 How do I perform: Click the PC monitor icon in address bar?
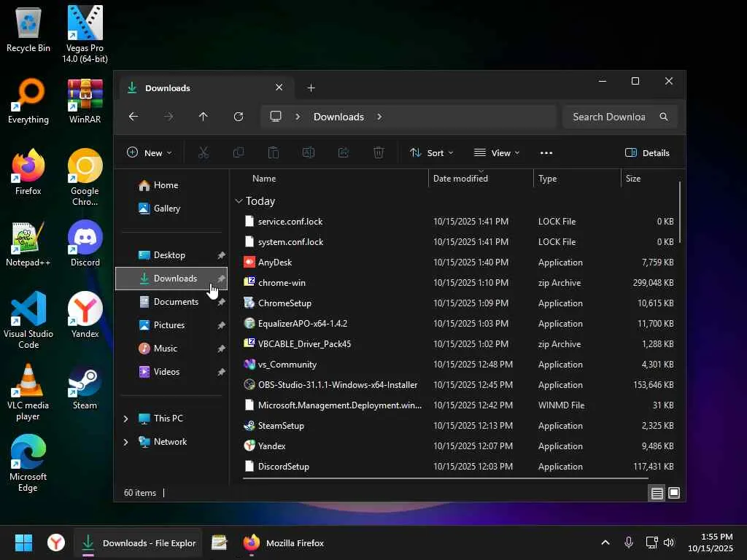tap(276, 117)
